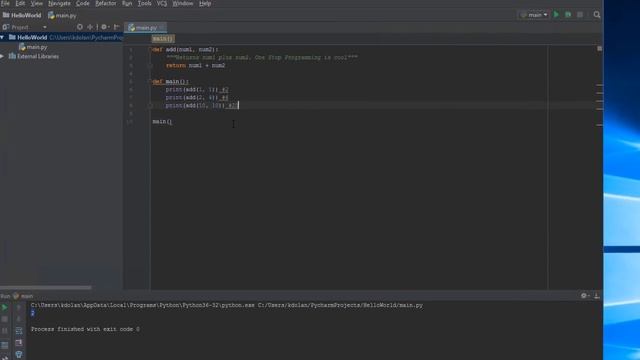Viewport: 640px width, 360px height.
Task: Click pause output icon in Run panel
Action: pos(4,331)
